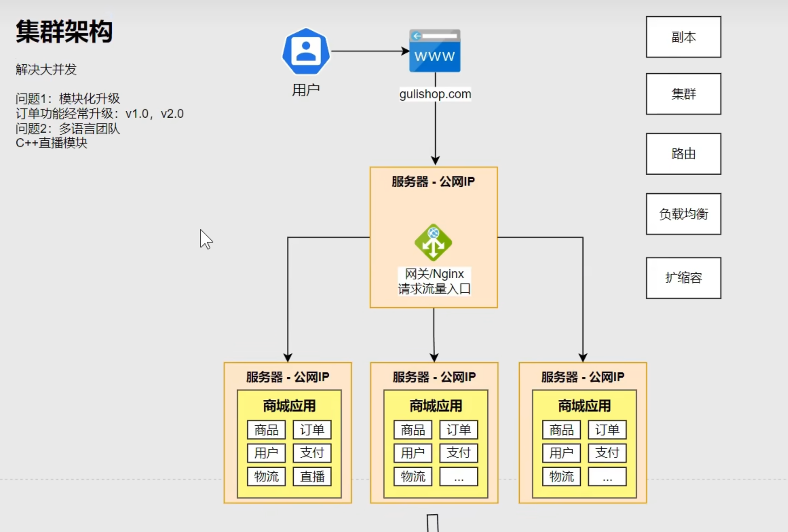
Task: Select 用户 module in the middle server
Action: pos(413,453)
